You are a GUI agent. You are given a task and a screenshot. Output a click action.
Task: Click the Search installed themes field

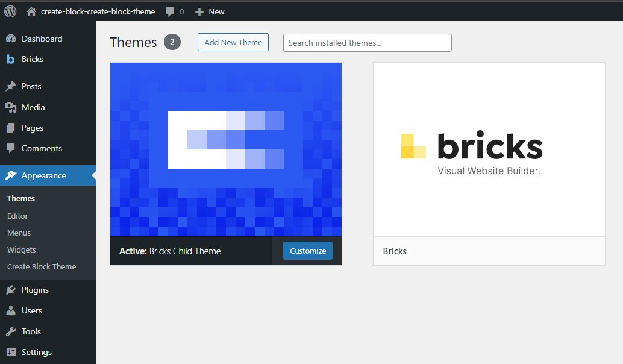(367, 43)
